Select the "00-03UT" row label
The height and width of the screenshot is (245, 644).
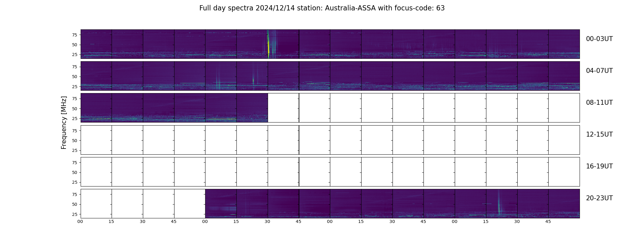coord(599,39)
